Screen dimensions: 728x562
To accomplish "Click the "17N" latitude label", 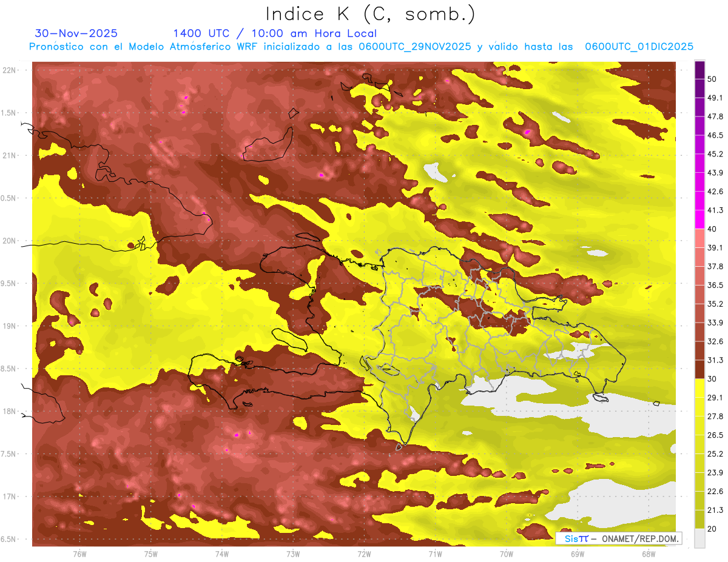I will pos(9,497).
